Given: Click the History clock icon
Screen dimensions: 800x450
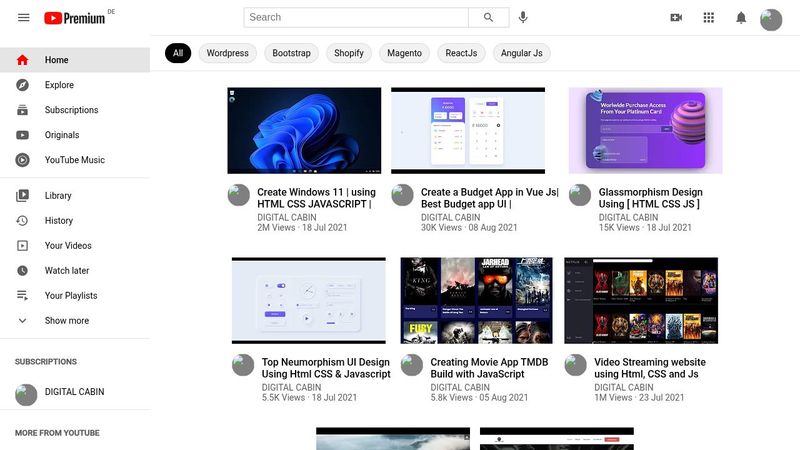Looking at the screenshot, I should [x=22, y=220].
